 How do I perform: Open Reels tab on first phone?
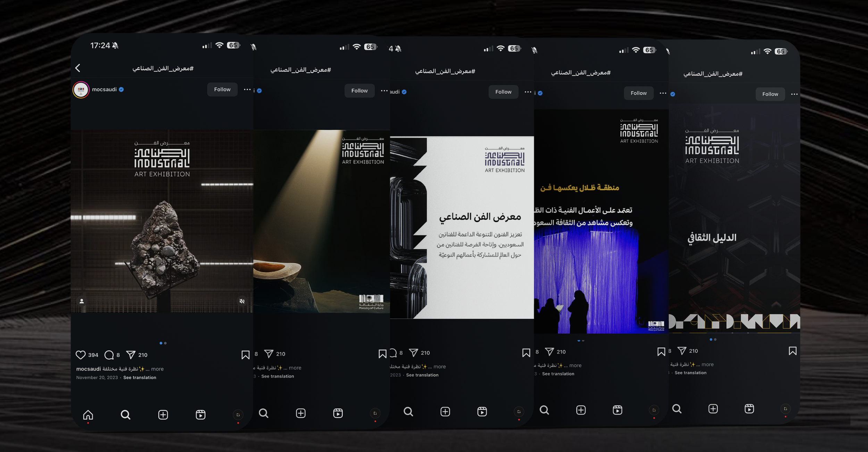pos(200,415)
